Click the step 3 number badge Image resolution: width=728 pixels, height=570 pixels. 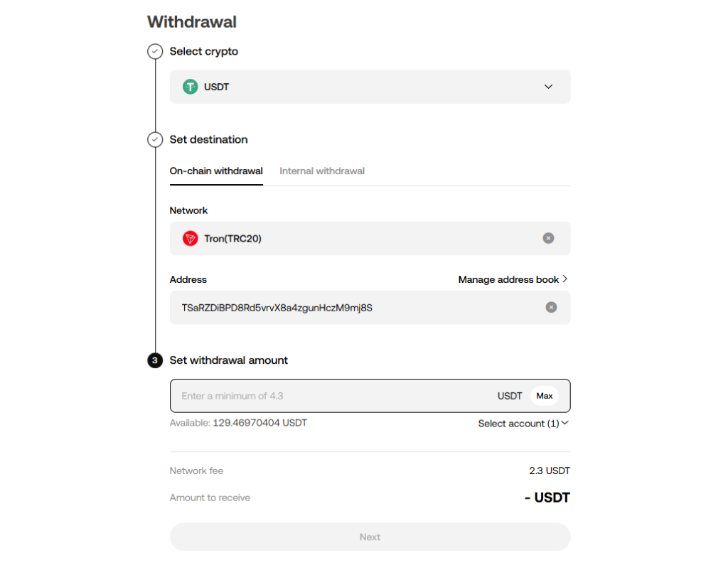155,360
